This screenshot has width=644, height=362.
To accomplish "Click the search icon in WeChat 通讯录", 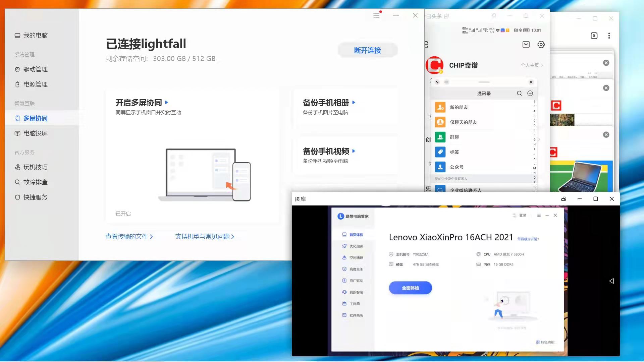I will tap(519, 93).
